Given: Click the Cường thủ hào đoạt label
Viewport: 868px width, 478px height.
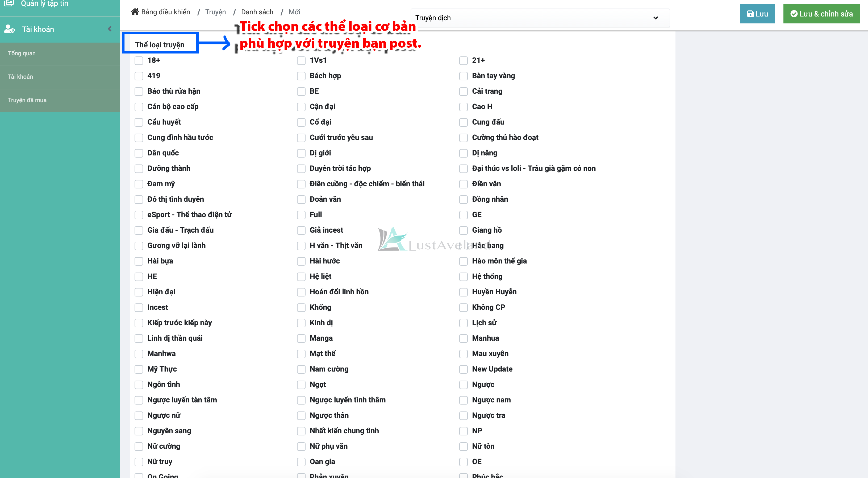Looking at the screenshot, I should (x=505, y=137).
